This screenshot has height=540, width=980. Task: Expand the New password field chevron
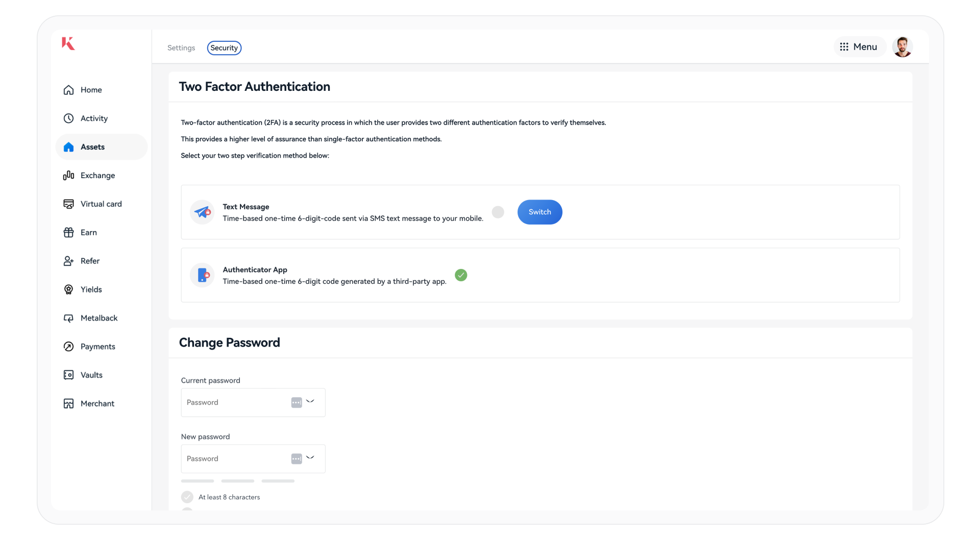click(310, 458)
